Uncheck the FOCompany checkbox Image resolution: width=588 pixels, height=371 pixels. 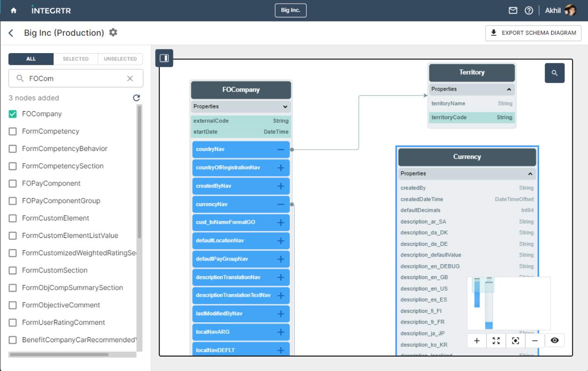pos(13,114)
